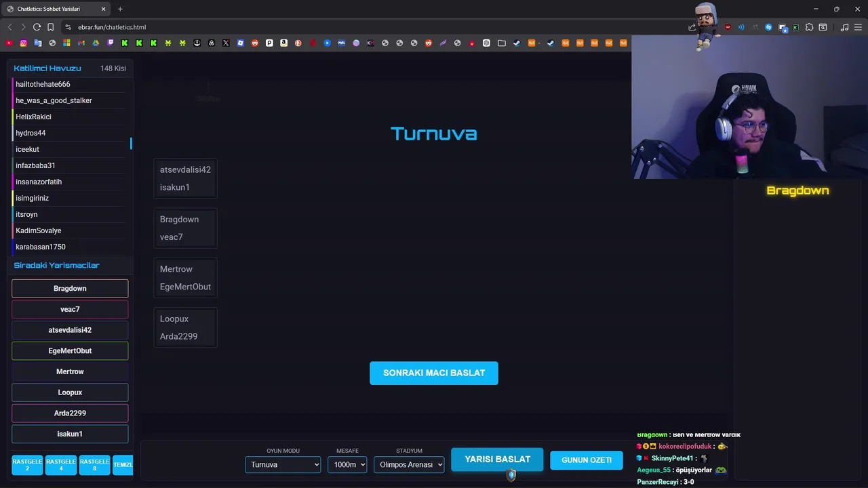
Task: Click the RASTGELE 8 button
Action: (94, 465)
